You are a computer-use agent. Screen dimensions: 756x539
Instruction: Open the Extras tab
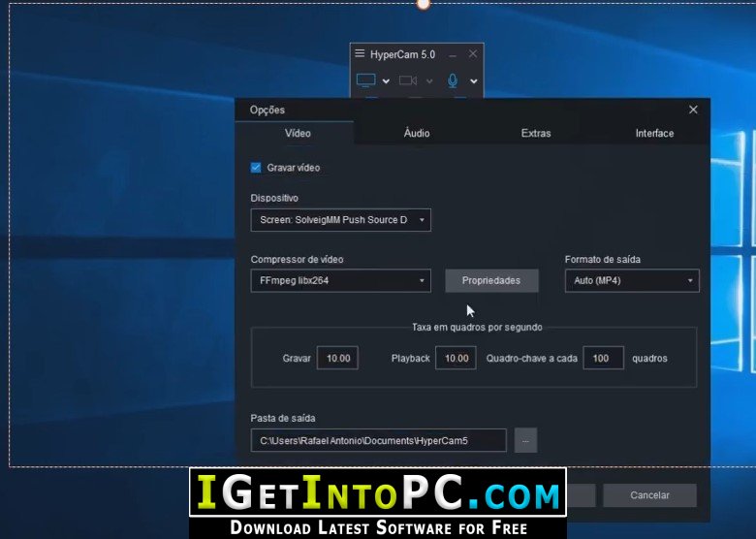(x=536, y=133)
